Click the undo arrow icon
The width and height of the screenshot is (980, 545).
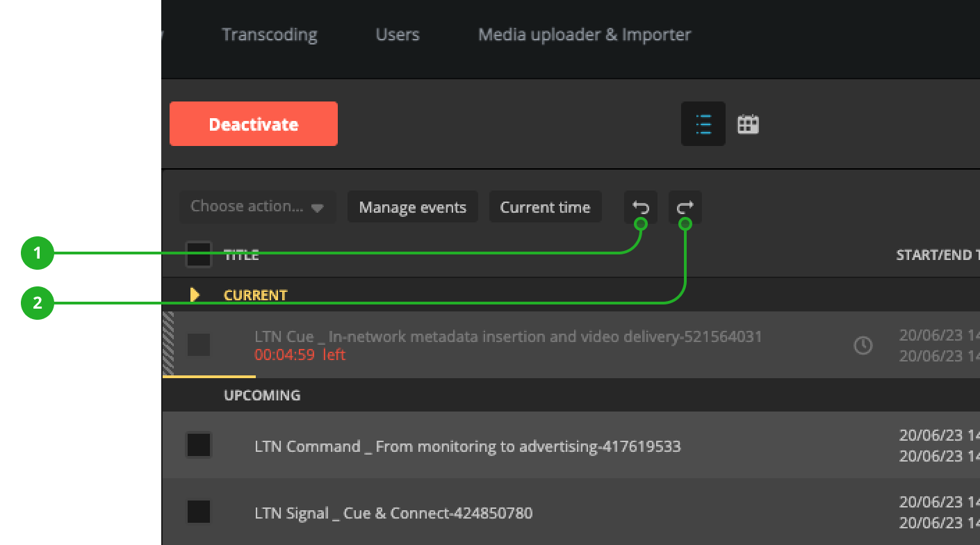pyautogui.click(x=640, y=207)
